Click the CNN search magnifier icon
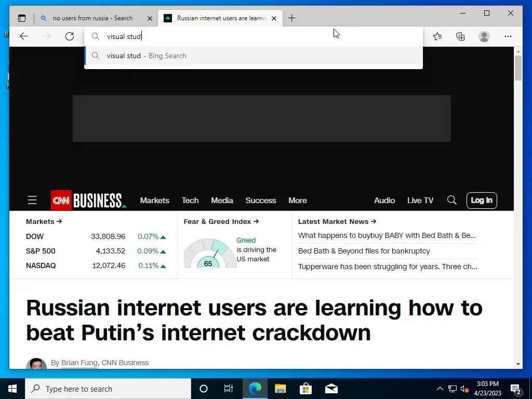 click(x=451, y=200)
